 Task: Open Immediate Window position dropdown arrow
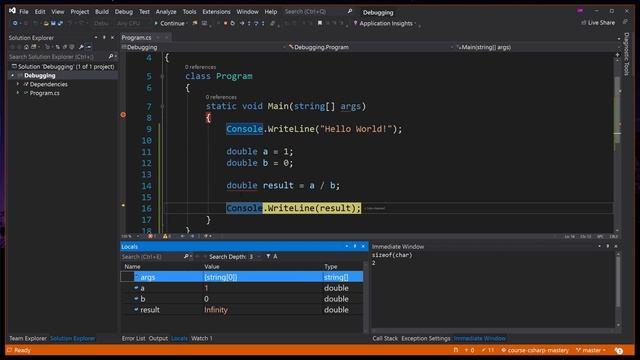coord(600,246)
